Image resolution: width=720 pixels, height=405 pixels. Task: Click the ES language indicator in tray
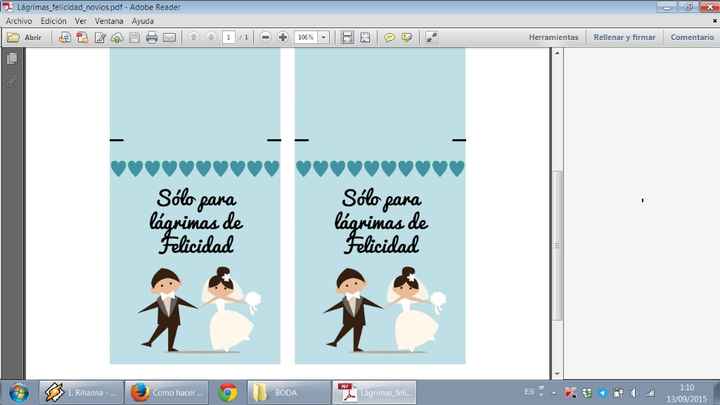tap(529, 392)
